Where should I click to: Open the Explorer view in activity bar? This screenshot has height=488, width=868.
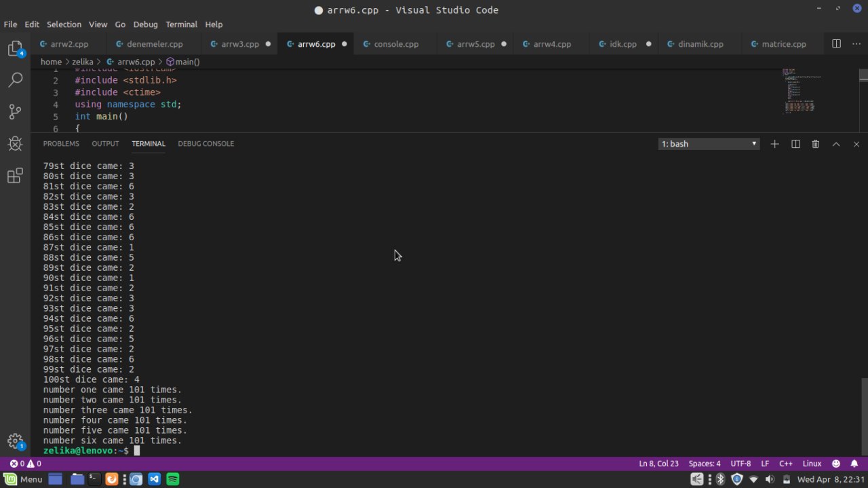pyautogui.click(x=15, y=49)
